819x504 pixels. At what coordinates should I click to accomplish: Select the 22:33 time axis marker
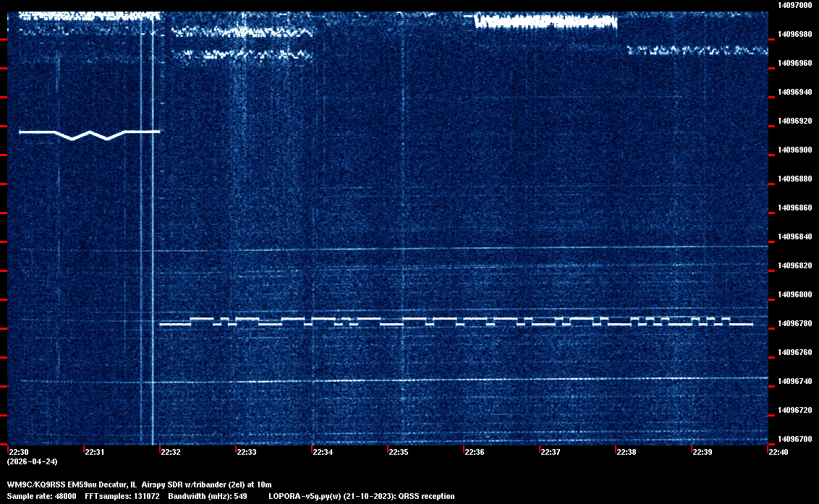tap(246, 453)
